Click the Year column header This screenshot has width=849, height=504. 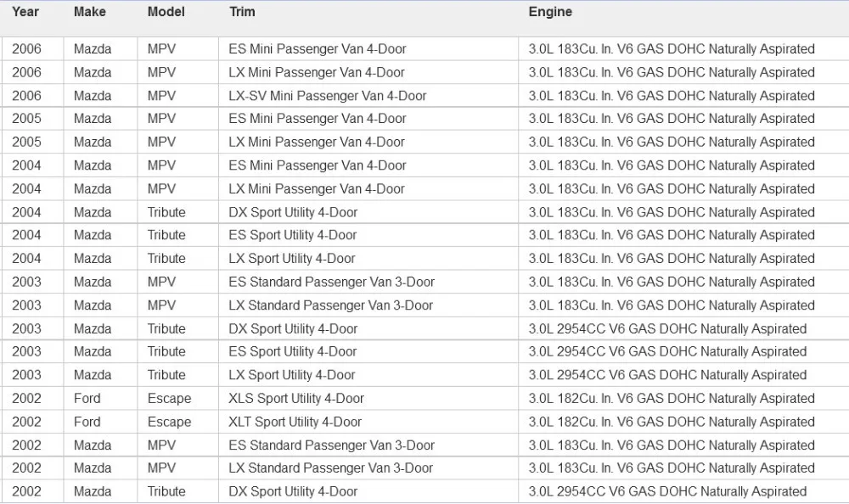point(25,12)
